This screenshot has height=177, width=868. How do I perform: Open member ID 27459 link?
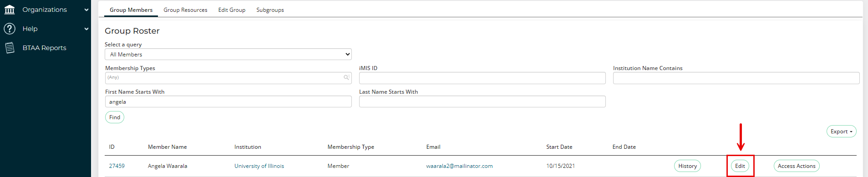[x=117, y=166]
